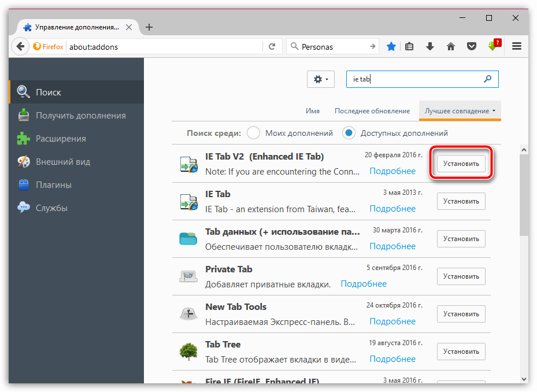Image resolution: width=537 pixels, height=392 pixels.
Task: Click the Tab Tree tree icon
Action: coord(188,352)
